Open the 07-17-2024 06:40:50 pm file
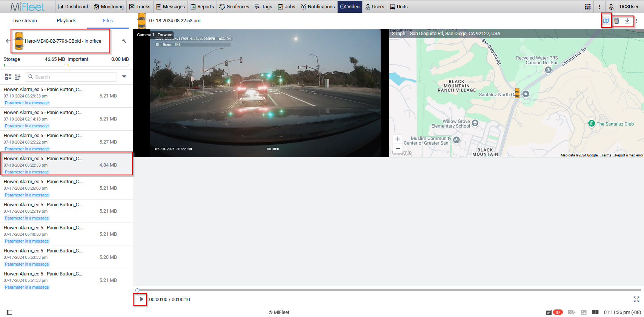The image size is (644, 317). pos(66,234)
